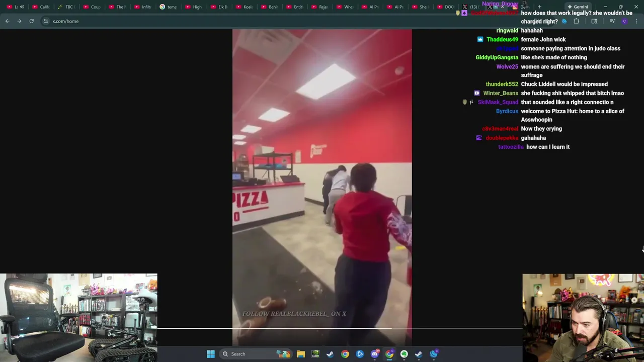This screenshot has height=362, width=644.
Task: Go back with browser back arrow
Action: click(x=7, y=21)
